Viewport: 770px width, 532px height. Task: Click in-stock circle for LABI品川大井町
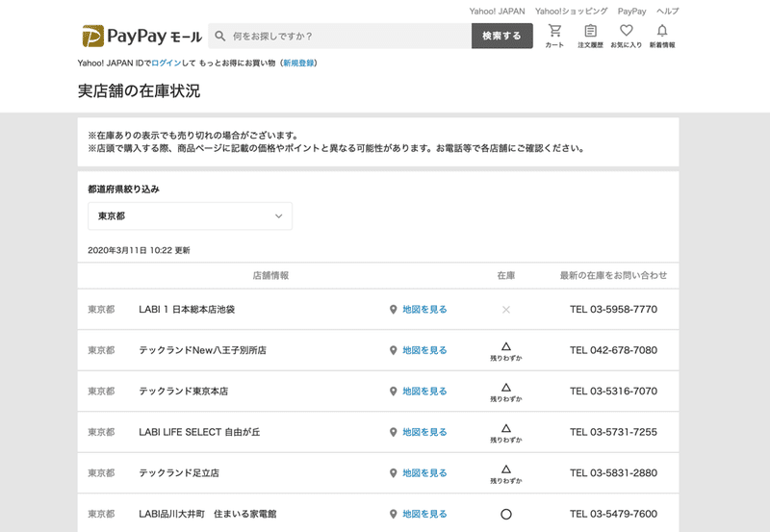pyautogui.click(x=506, y=514)
